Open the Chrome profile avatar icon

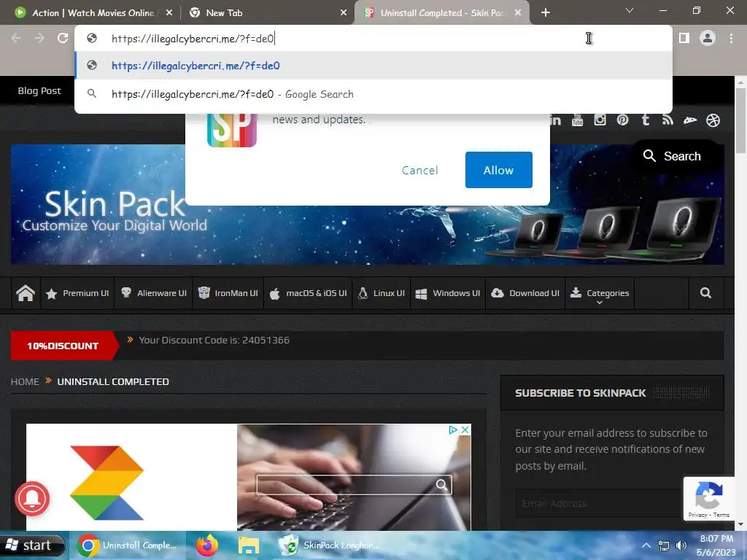click(x=708, y=38)
